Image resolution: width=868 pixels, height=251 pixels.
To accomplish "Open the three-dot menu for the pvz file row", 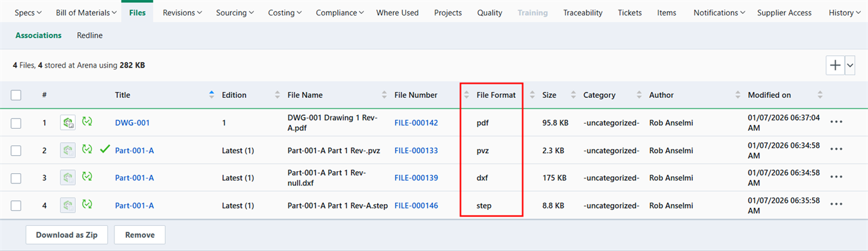I will 836,149.
